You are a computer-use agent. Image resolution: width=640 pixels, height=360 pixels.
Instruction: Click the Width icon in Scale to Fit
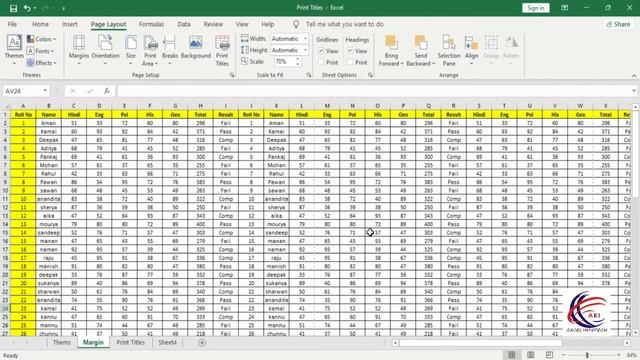click(244, 39)
